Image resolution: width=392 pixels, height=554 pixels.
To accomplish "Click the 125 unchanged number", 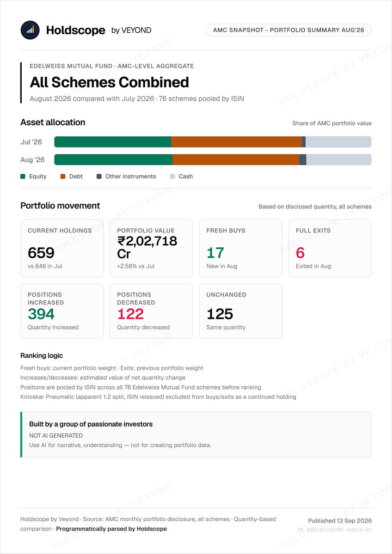I will pos(220,314).
